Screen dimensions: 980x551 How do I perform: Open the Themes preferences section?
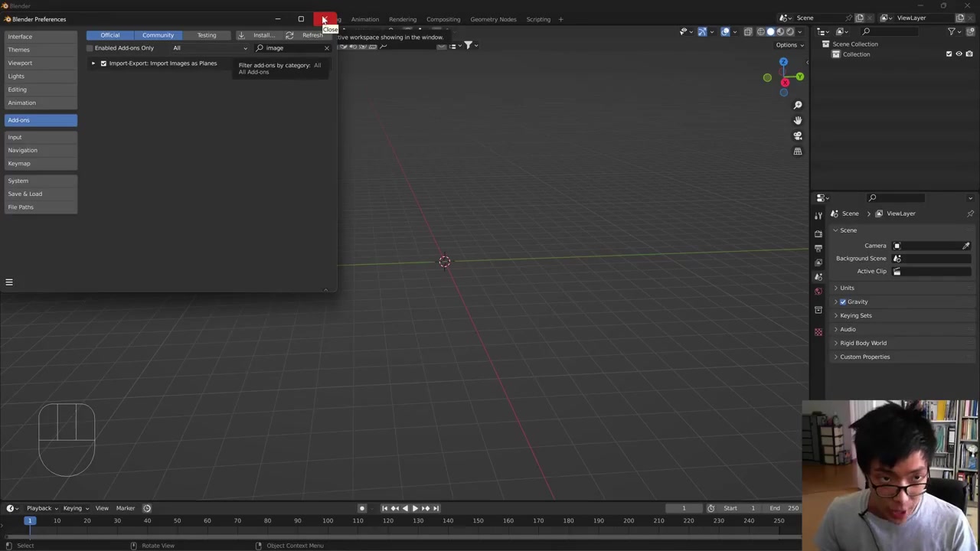pyautogui.click(x=19, y=50)
